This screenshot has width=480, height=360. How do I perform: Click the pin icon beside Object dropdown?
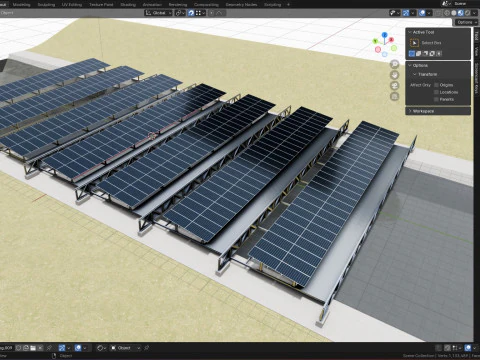pyautogui.click(x=146, y=348)
